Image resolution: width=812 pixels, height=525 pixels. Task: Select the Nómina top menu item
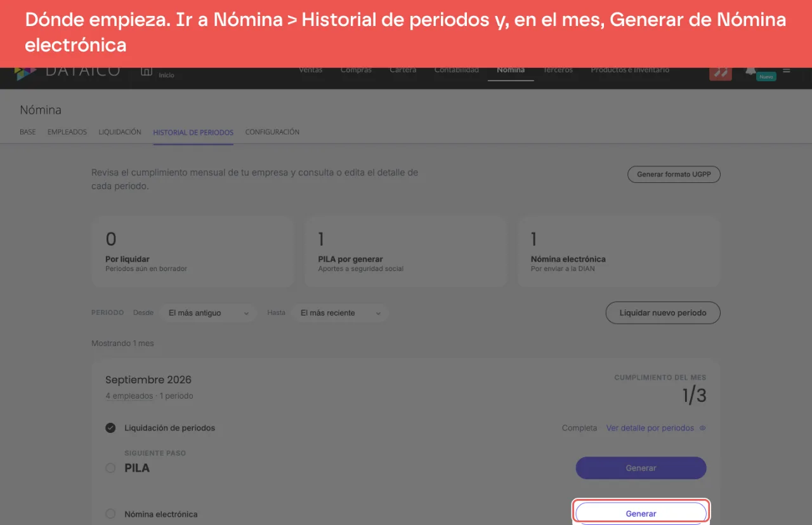(x=511, y=70)
